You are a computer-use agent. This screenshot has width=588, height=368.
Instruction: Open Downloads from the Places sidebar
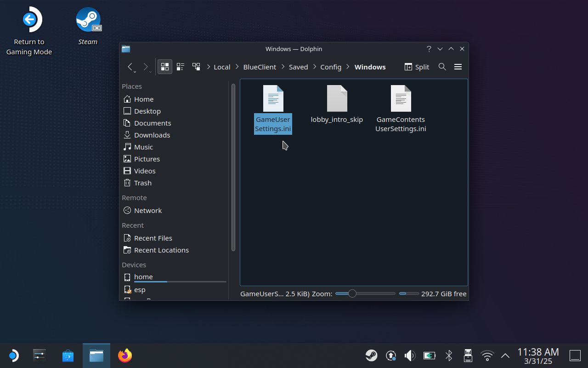pyautogui.click(x=152, y=135)
